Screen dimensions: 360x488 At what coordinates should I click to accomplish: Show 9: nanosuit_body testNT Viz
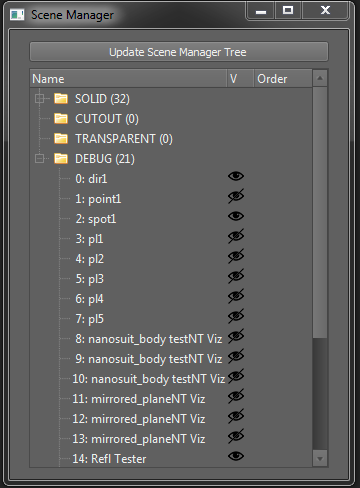[236, 356]
